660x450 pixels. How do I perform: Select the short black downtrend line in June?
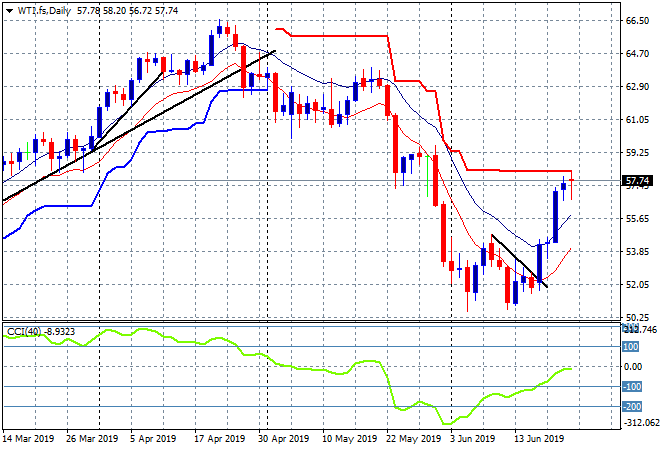[x=519, y=261]
